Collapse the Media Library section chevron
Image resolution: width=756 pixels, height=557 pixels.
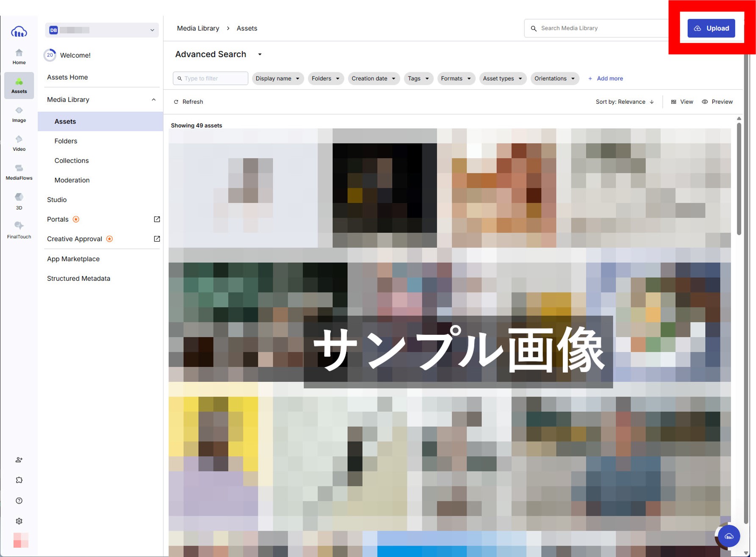154,99
